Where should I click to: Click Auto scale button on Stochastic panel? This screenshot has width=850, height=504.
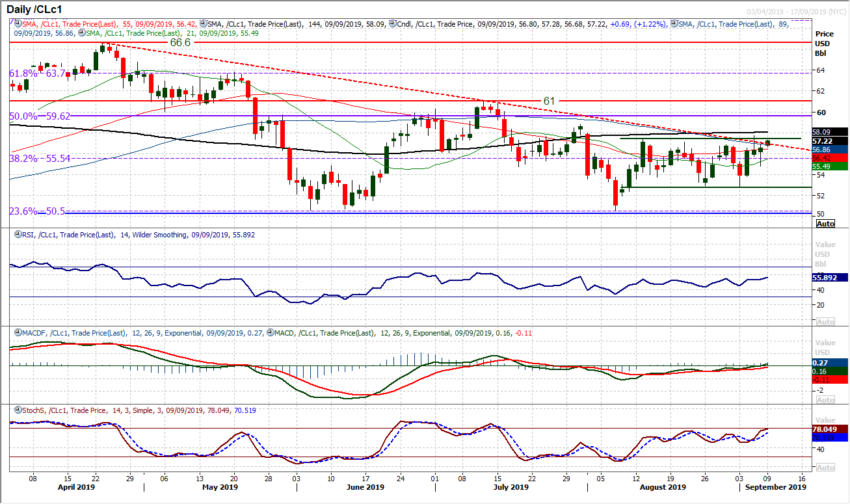(825, 468)
